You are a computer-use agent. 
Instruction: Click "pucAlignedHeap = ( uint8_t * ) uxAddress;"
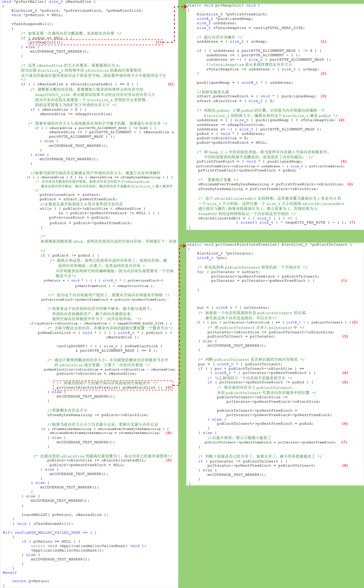(x=245, y=83)
